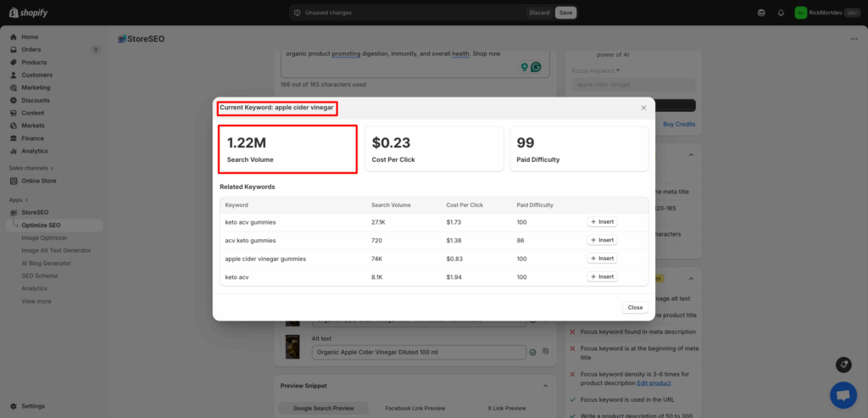Image resolution: width=868 pixels, height=418 pixels.
Task: Open Image Optimizer under StoreSEO
Action: 44,238
